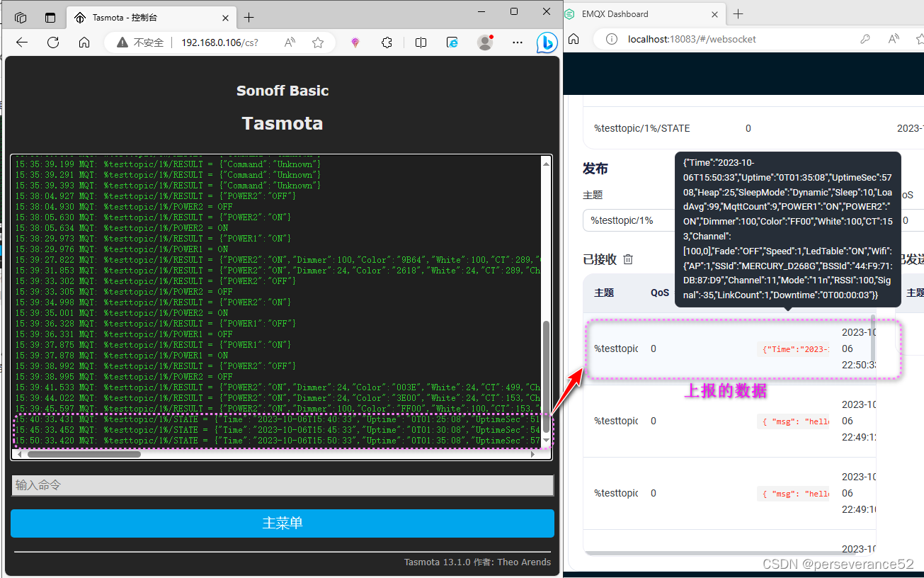The width and height of the screenshot is (924, 578).
Task: Close the EMQX Dashboard tab
Action: pos(715,13)
